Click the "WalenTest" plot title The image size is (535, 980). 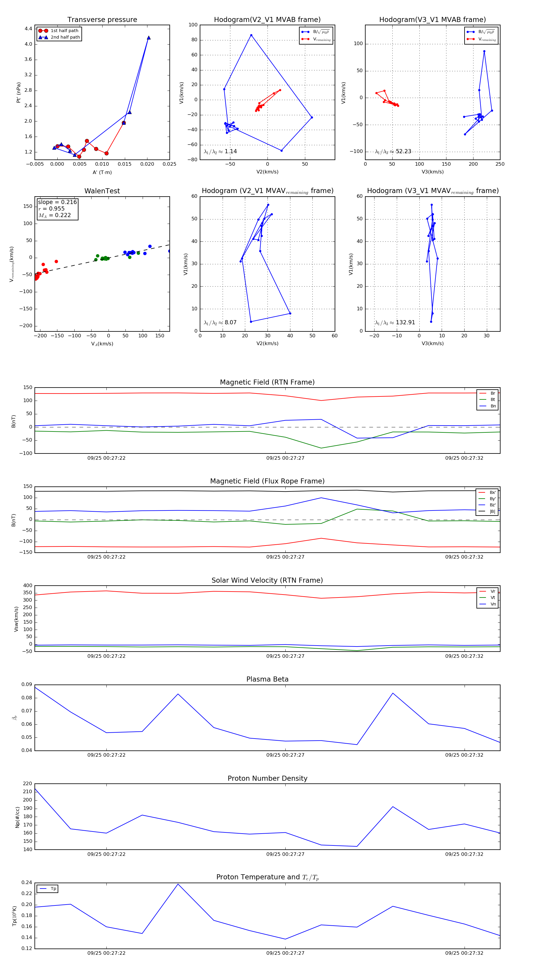pos(102,191)
